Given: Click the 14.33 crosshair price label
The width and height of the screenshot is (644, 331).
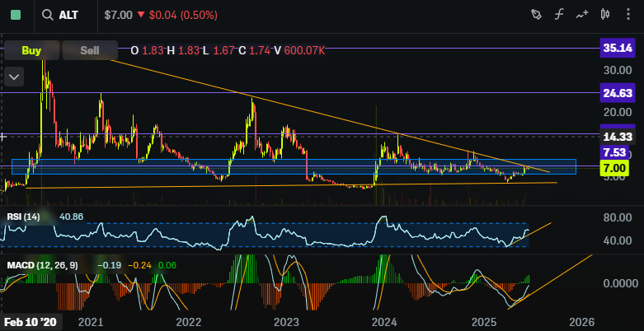Looking at the screenshot, I should [x=618, y=137].
